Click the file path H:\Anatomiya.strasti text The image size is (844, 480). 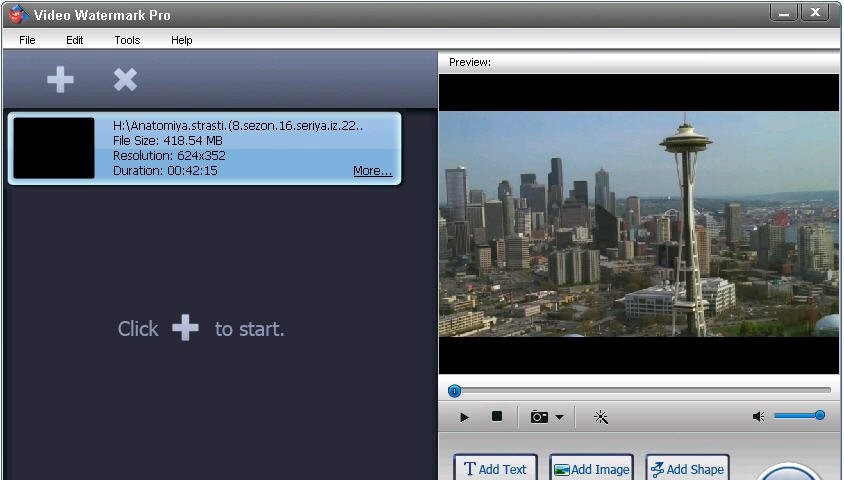pos(237,125)
